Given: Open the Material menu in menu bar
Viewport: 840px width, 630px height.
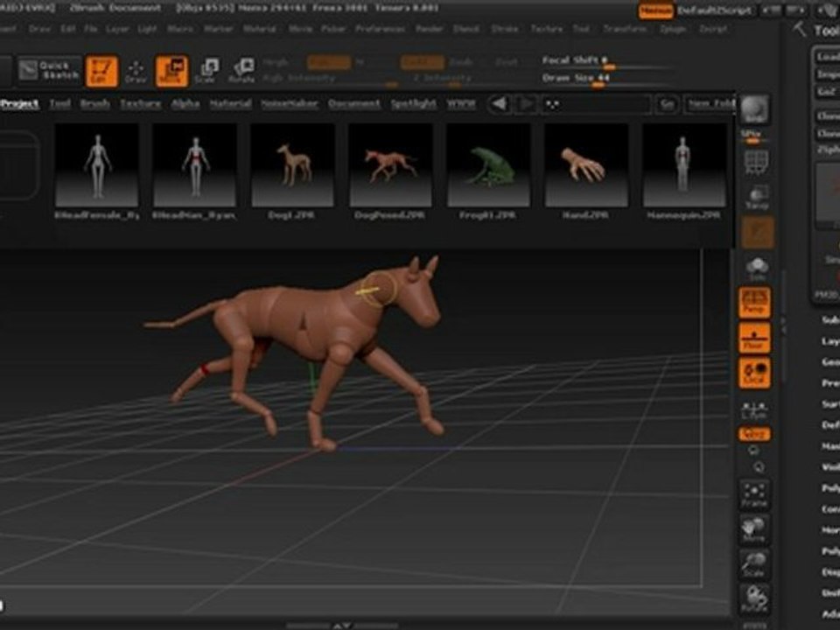Looking at the screenshot, I should pos(259,28).
